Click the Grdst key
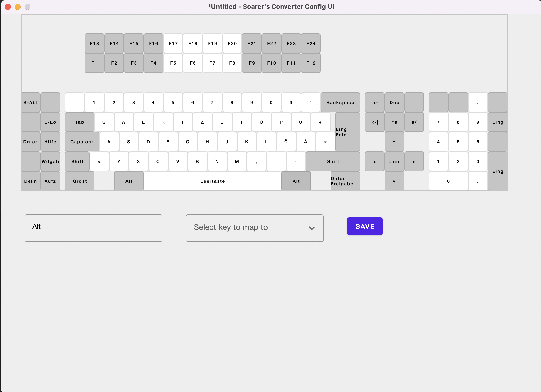Screen dimensions: 541x392 point(79,181)
